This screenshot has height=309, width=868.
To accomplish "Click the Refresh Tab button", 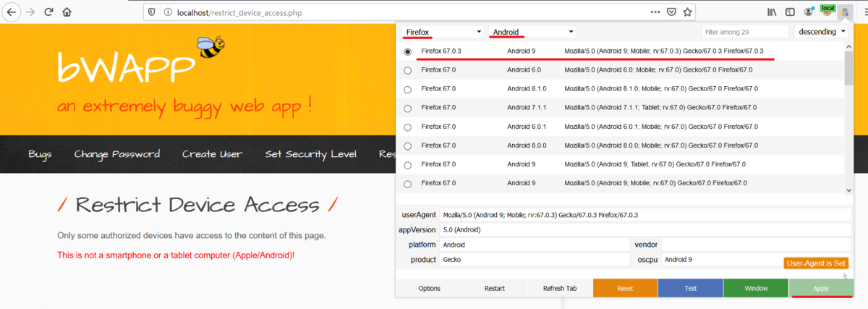I will (560, 288).
